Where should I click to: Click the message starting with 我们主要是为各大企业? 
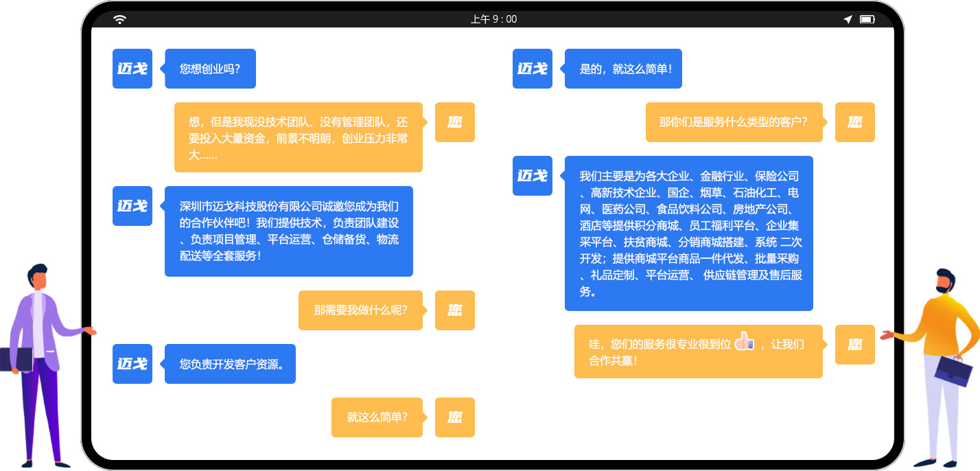[689, 233]
